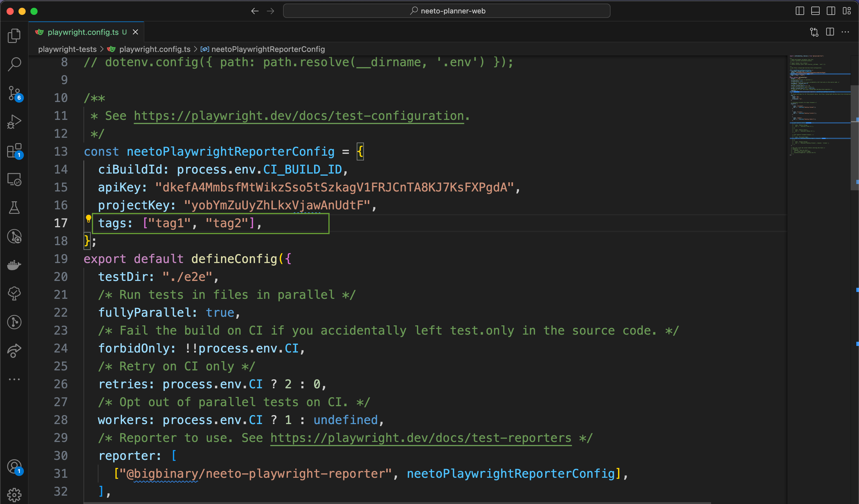Click "tag2" in the tags array
Image resolution: width=859 pixels, height=504 pixels.
[227, 223]
